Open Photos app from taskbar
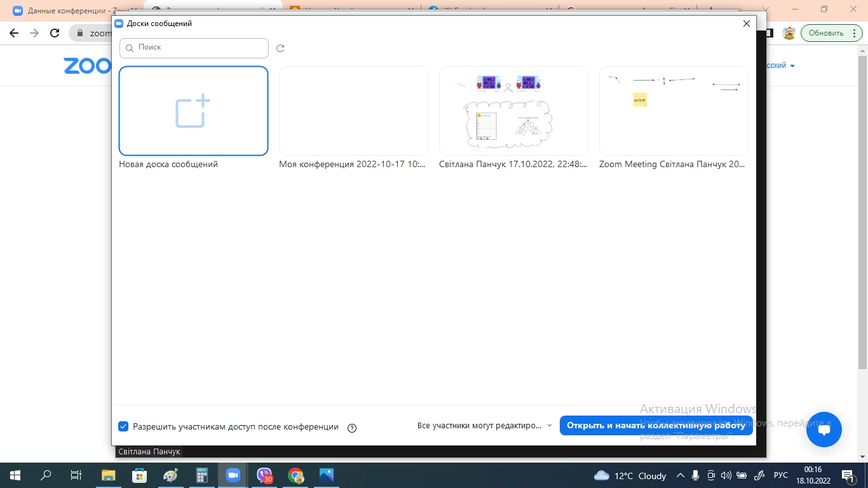Screen dimensions: 868x488 tap(326, 475)
